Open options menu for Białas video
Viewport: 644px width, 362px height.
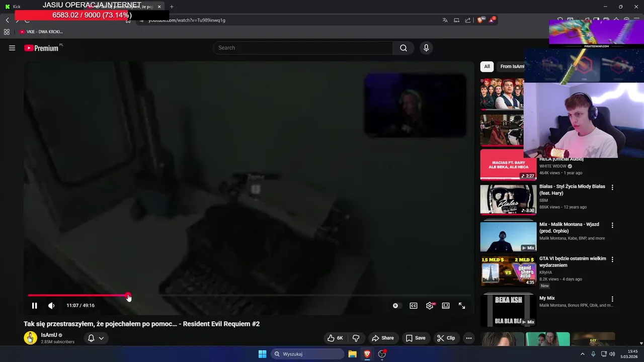coord(612,187)
